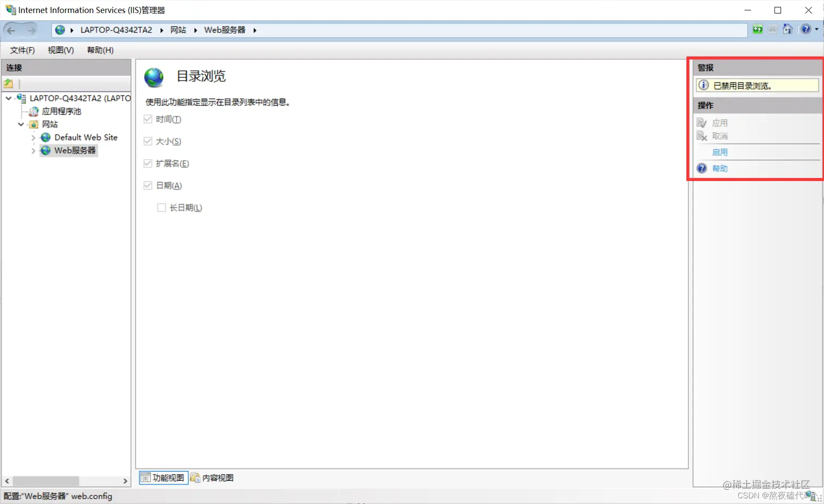824x504 pixels.
Task: Open the breadcrumb arrow after 网站
Action: pyautogui.click(x=195, y=30)
